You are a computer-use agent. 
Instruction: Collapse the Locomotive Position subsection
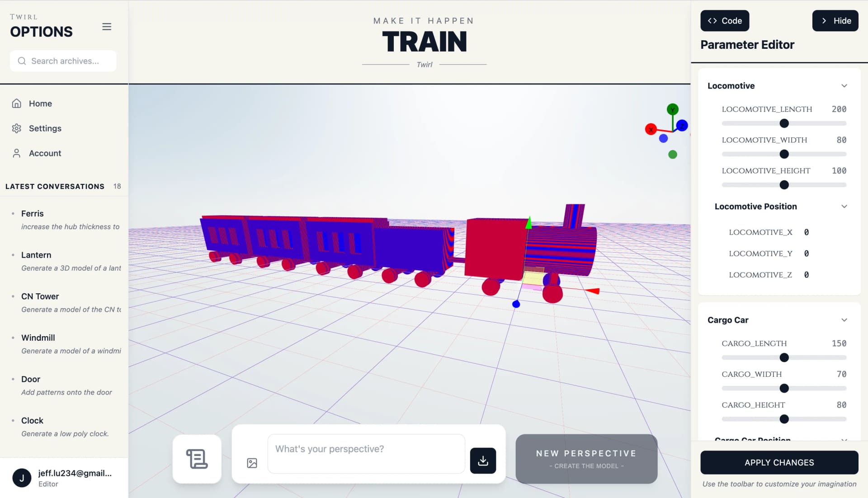click(x=844, y=207)
